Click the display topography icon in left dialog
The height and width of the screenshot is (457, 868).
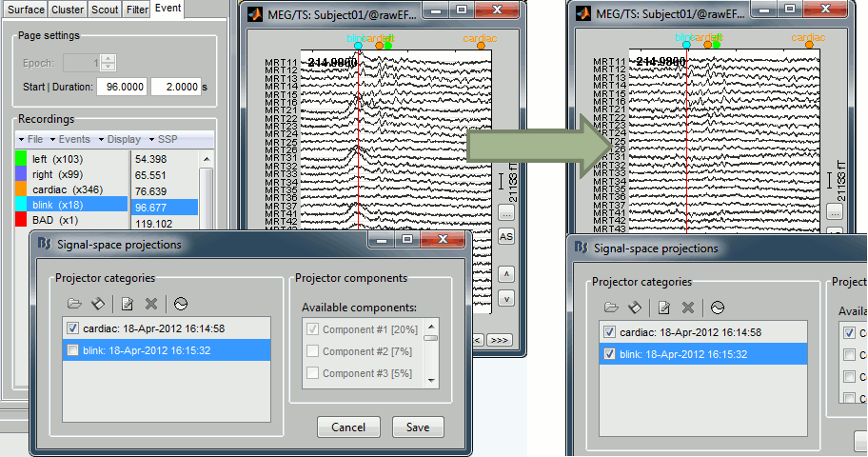click(181, 304)
